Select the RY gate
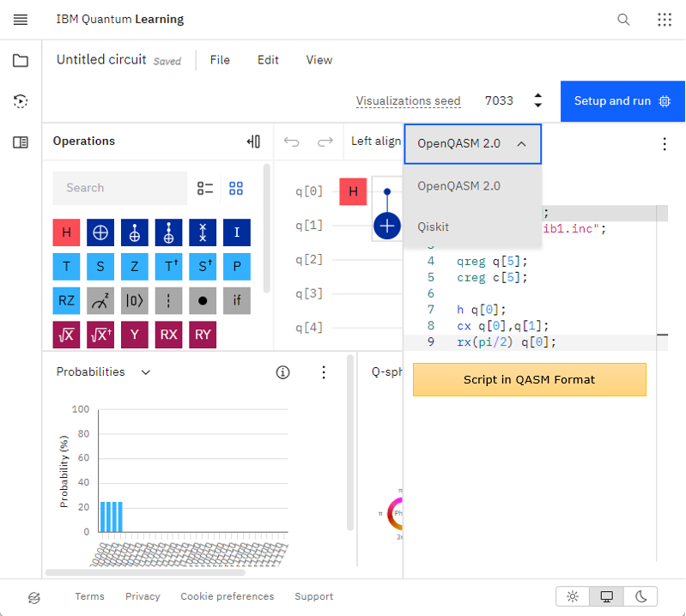686x616 pixels. (203, 335)
